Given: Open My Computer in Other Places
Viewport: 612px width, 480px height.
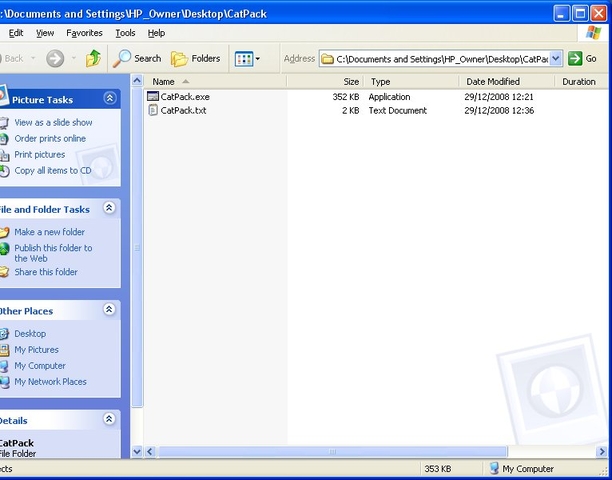Looking at the screenshot, I should [x=40, y=366].
